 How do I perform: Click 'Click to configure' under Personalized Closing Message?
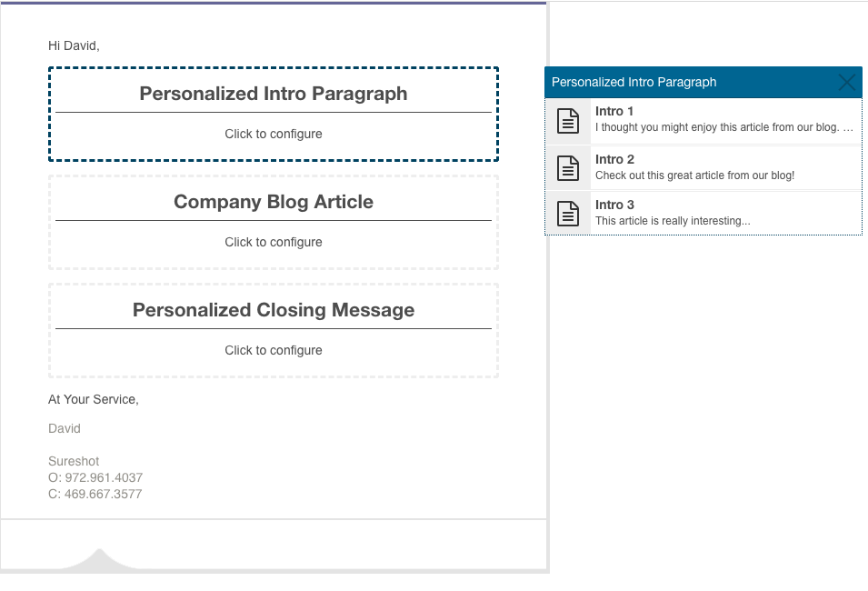(274, 350)
